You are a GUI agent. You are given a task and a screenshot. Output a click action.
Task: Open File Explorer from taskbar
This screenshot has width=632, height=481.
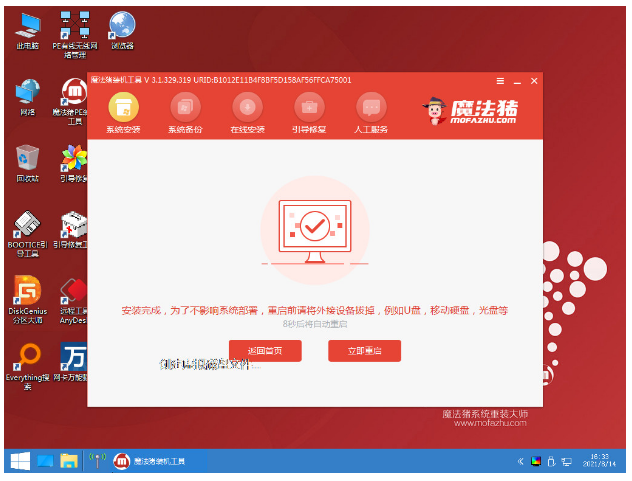(x=69, y=461)
